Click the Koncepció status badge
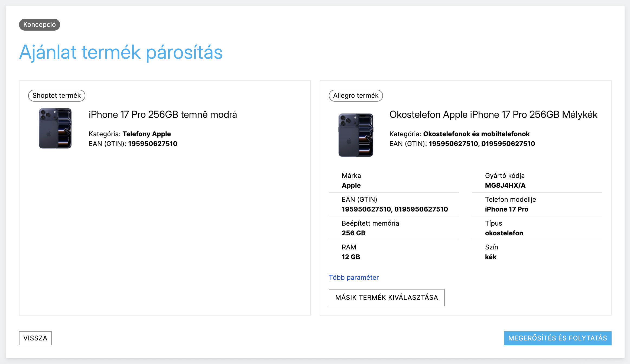This screenshot has height=364, width=630. [40, 25]
